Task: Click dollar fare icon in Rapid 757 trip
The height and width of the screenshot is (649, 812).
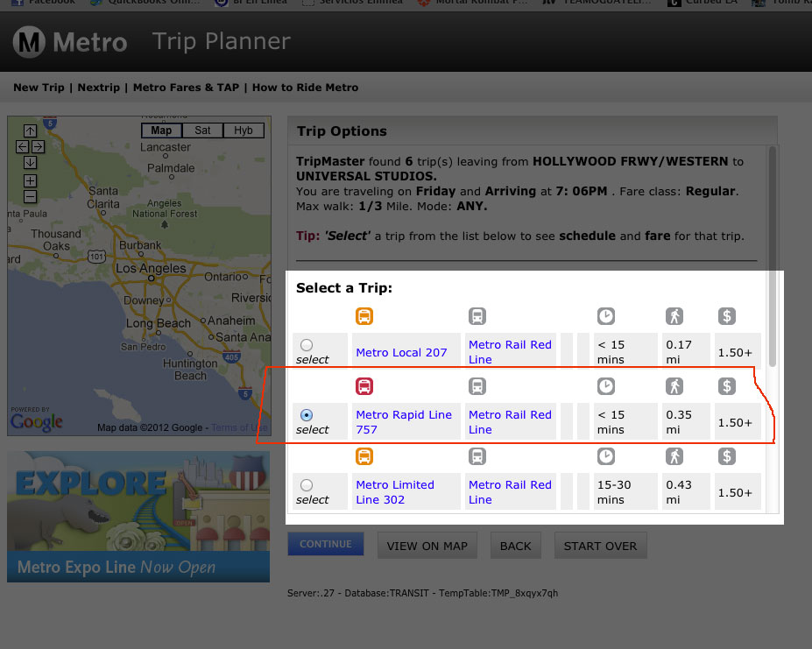Action: [x=726, y=386]
